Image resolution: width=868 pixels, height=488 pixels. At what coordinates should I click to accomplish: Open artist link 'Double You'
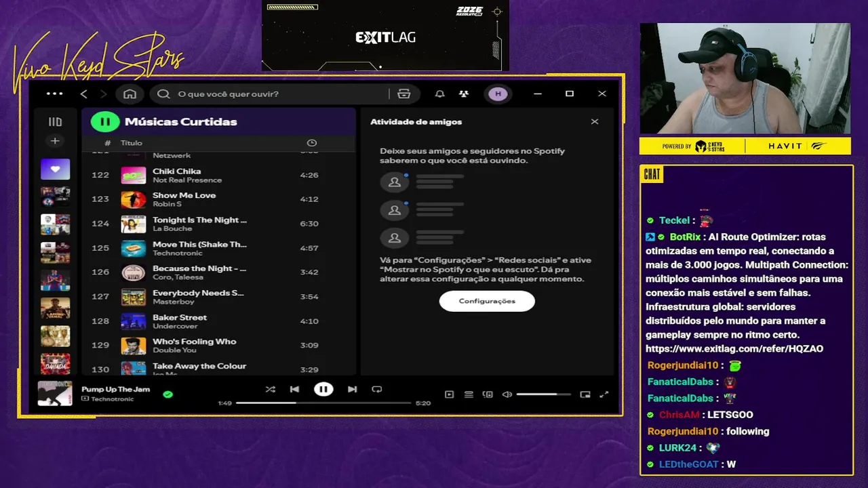tap(174, 350)
